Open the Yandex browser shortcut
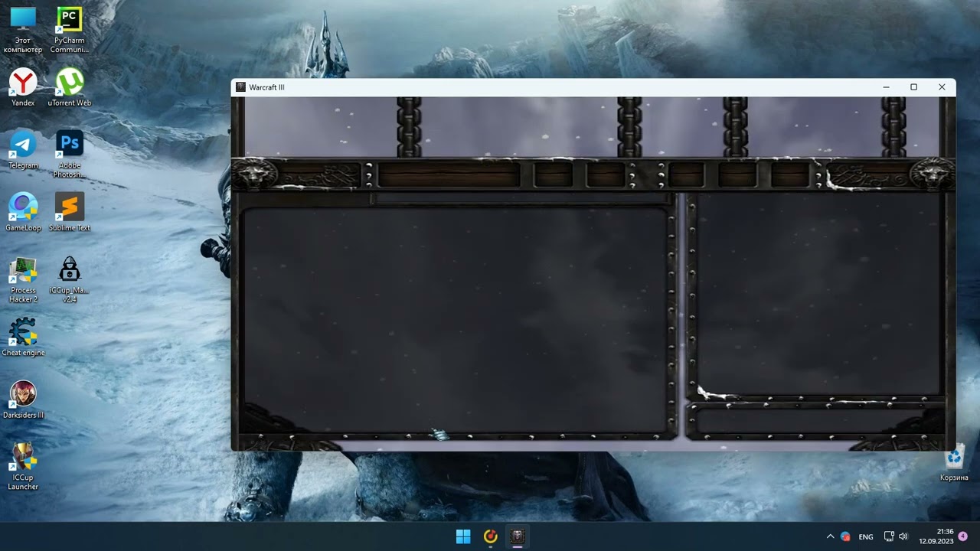 23,86
